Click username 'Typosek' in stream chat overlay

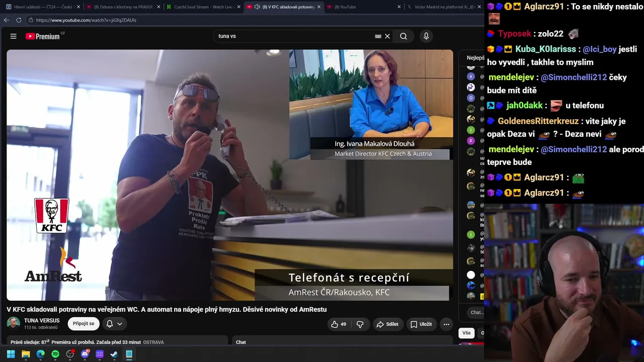515,34
